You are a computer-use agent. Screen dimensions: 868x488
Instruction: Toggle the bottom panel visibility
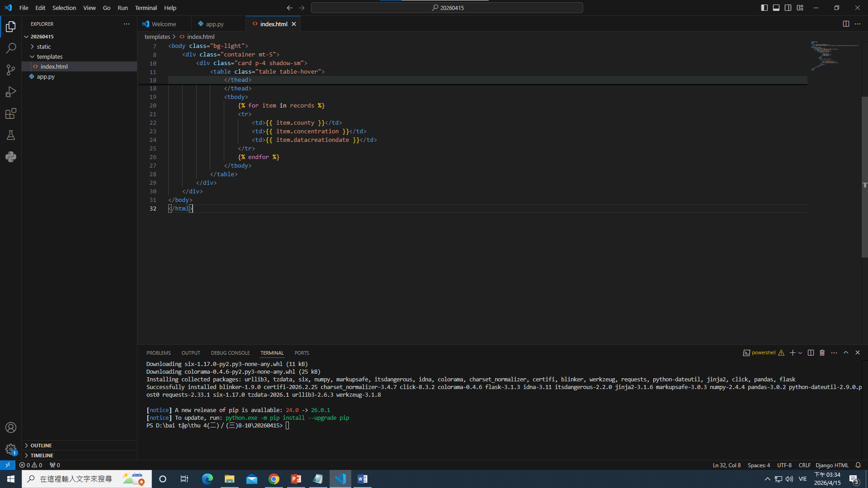776,8
